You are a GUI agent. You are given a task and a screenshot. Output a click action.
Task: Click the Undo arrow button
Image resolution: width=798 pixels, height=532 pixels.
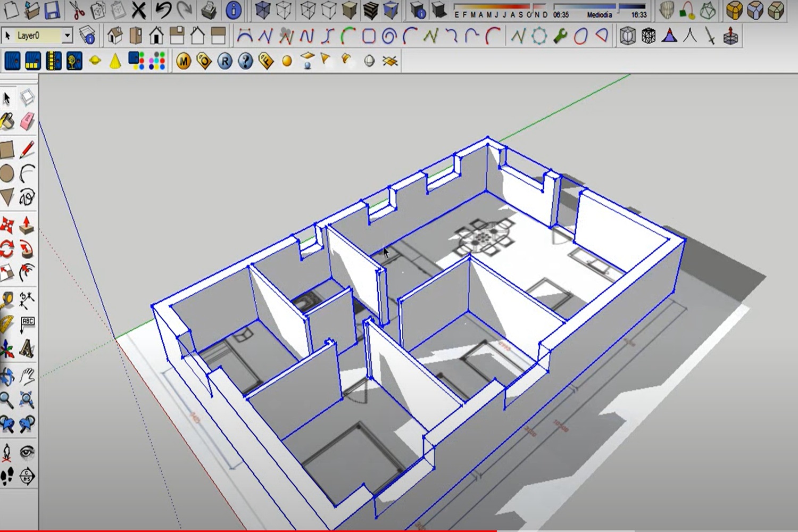(163, 10)
